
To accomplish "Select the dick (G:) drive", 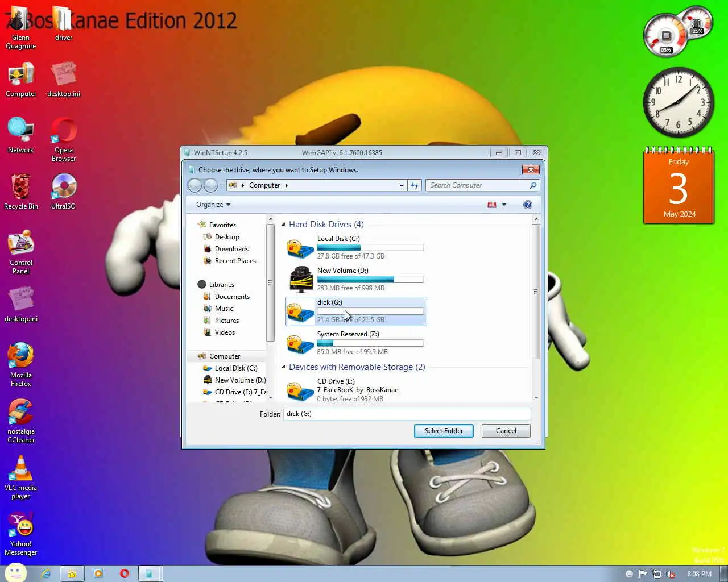I will [355, 311].
